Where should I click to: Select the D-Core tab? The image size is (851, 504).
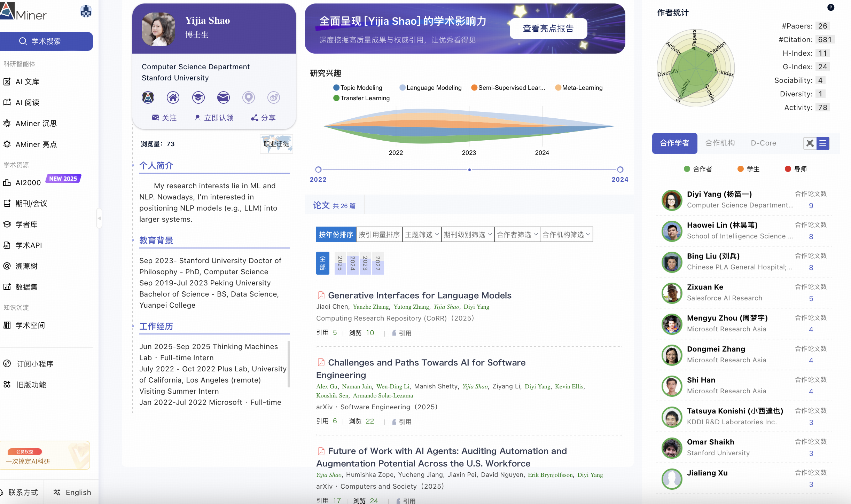tap(763, 143)
